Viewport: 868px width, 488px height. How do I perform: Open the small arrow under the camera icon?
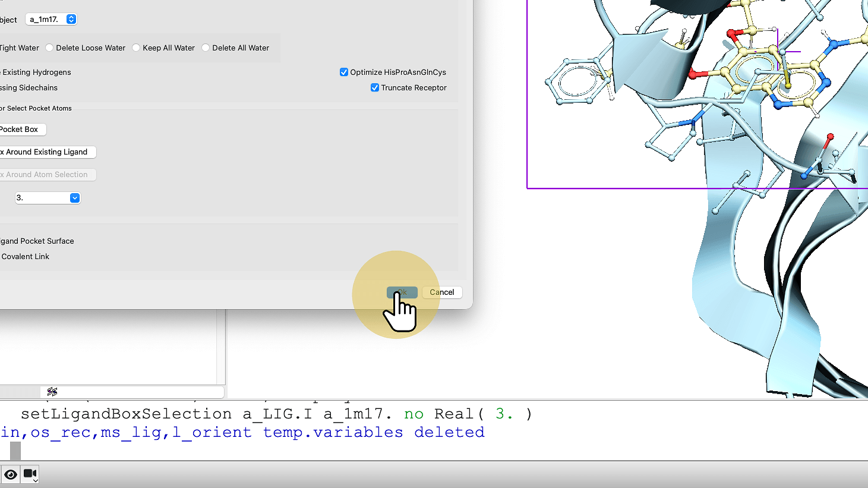click(36, 480)
